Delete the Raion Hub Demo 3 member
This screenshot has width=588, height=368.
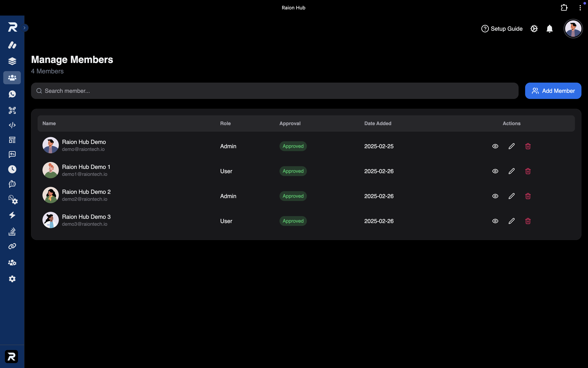(x=528, y=221)
